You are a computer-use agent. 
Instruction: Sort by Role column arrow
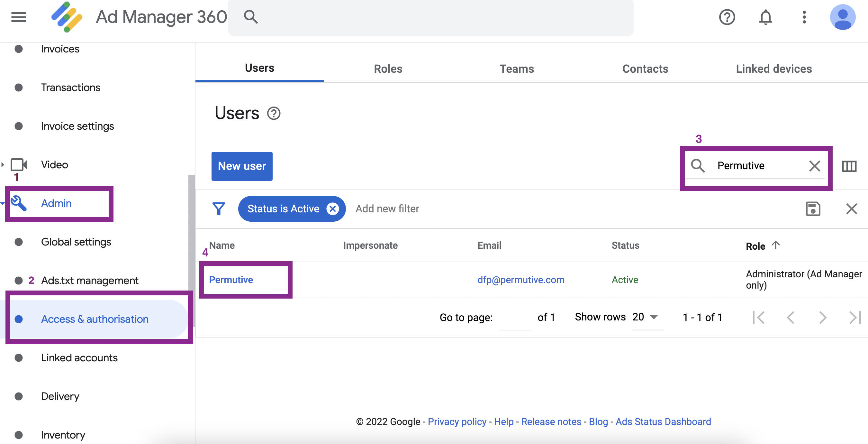(776, 245)
